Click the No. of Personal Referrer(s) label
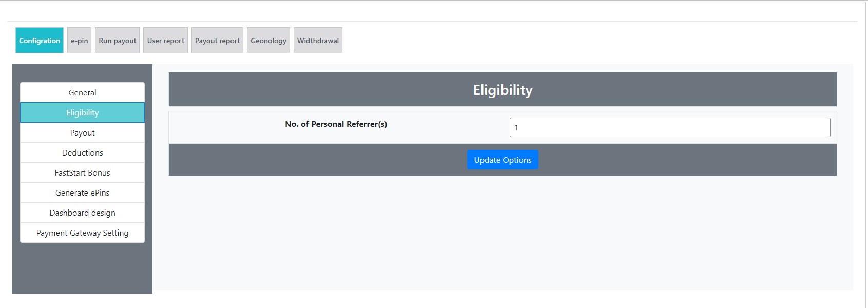The image size is (868, 308). pos(336,124)
